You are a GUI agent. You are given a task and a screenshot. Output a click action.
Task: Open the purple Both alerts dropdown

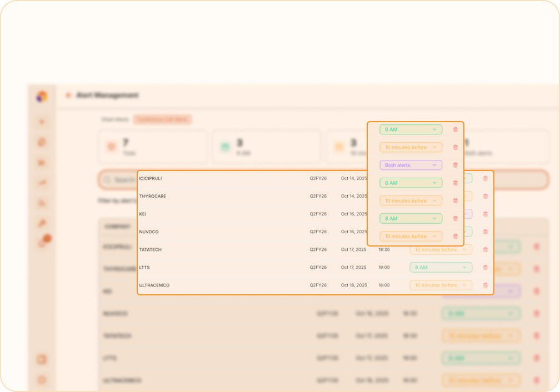click(411, 165)
